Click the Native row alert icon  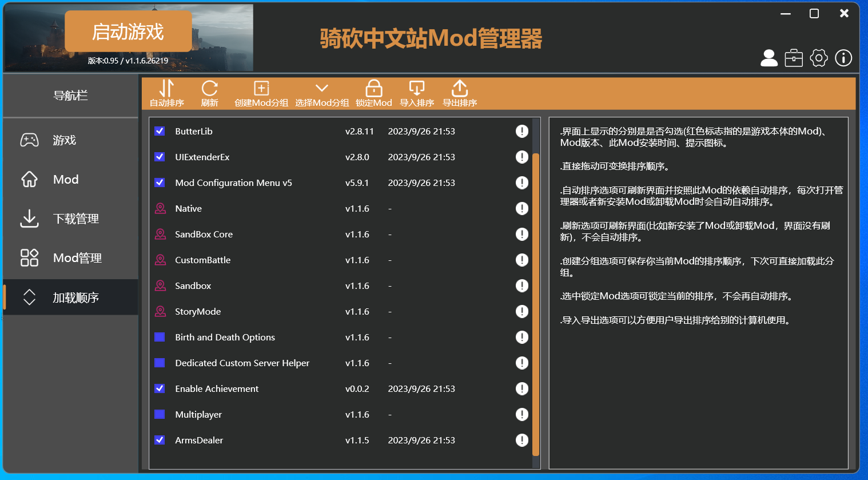[522, 208]
